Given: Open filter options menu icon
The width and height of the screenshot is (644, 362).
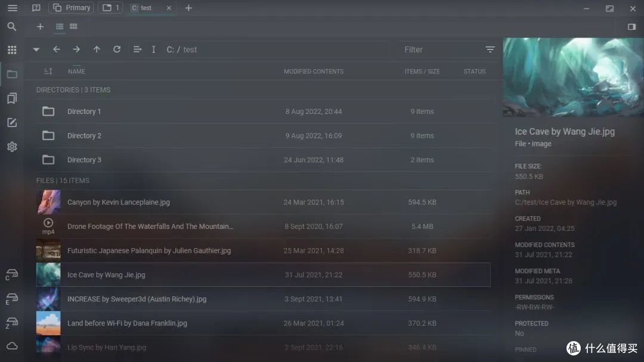Looking at the screenshot, I should pos(490,49).
